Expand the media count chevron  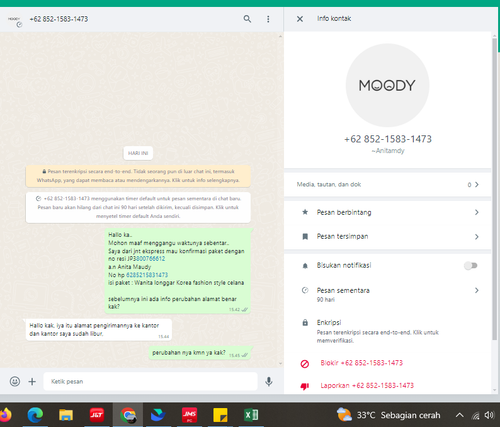(477, 185)
